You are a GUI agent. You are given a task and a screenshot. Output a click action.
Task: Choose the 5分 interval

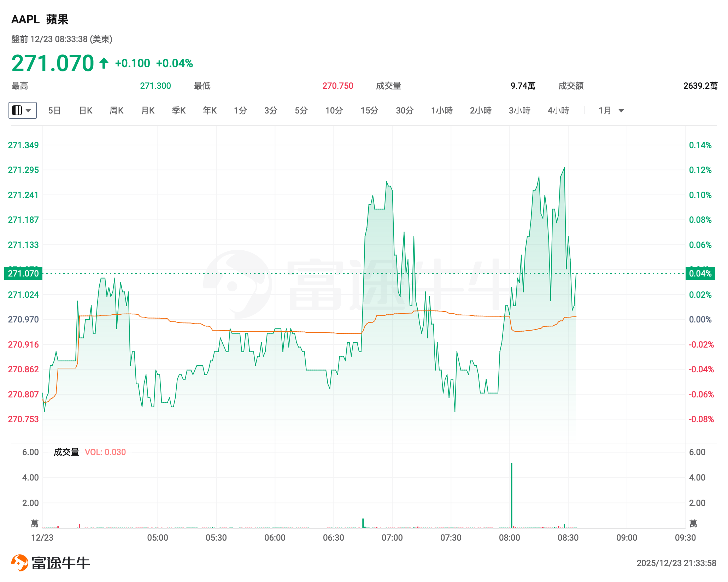pyautogui.click(x=301, y=111)
